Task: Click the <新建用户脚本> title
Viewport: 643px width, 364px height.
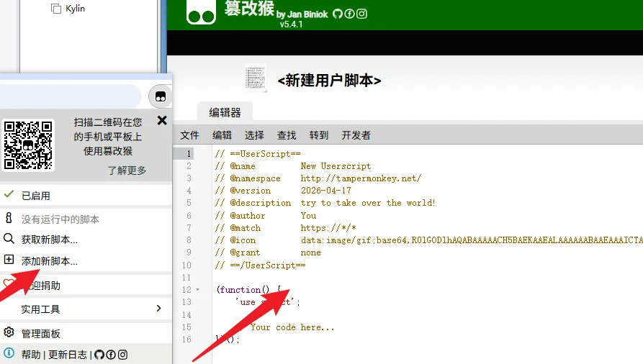Action: tap(329, 81)
